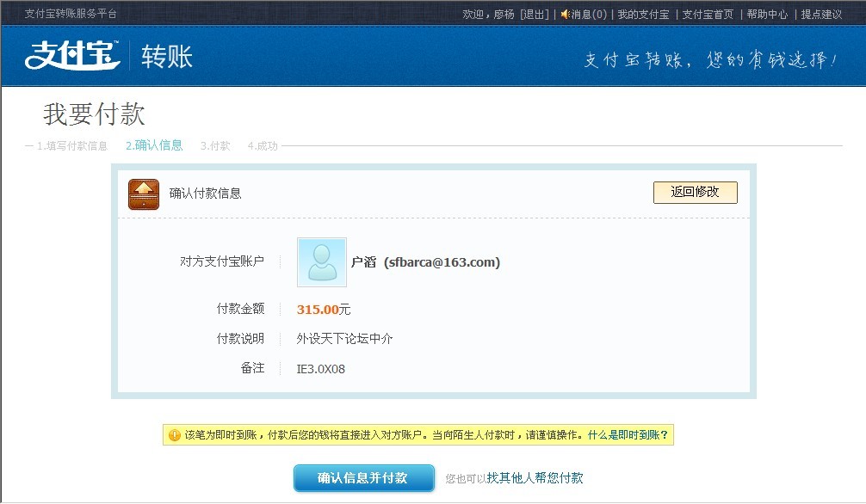Click the wallet icon beside 确认付款信息

point(144,194)
